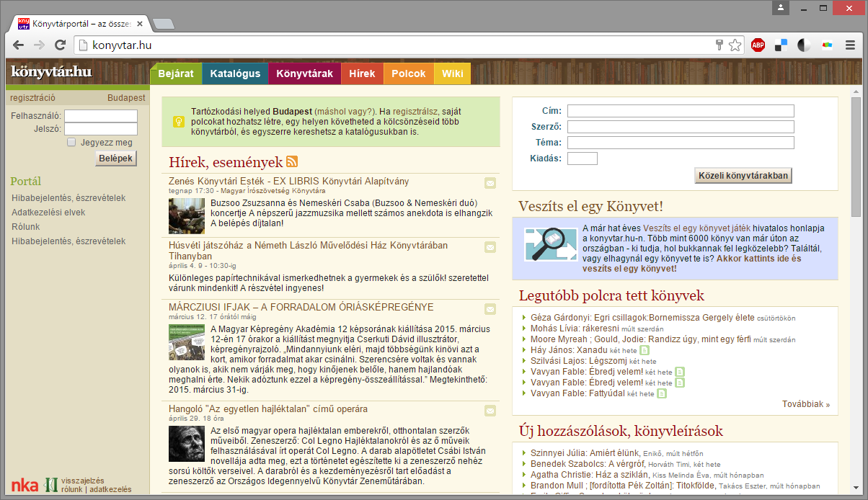Open a new browser tab
This screenshot has height=500, width=868.
point(163,24)
